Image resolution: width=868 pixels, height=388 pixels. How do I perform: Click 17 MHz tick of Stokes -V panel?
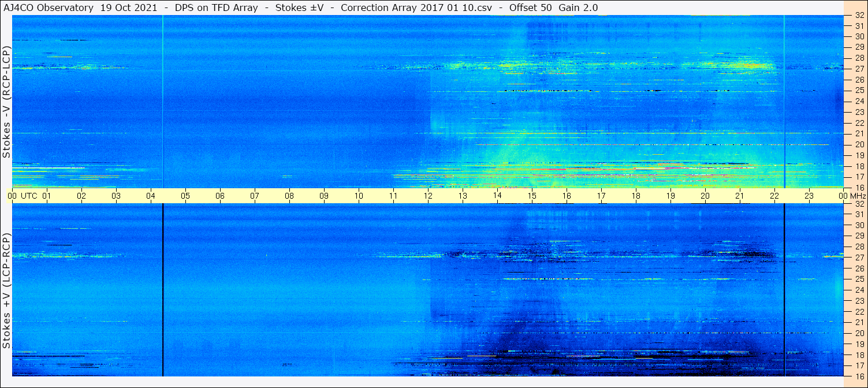(x=859, y=177)
